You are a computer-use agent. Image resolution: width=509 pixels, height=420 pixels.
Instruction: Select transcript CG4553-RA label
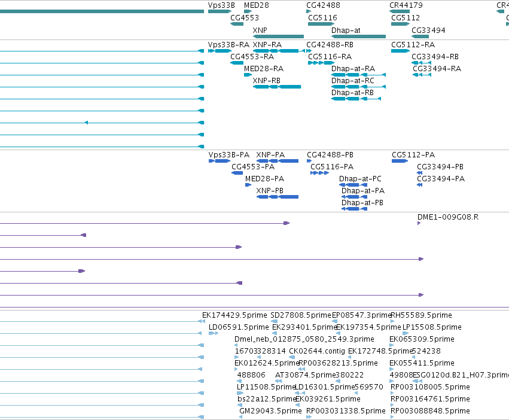(x=252, y=56)
